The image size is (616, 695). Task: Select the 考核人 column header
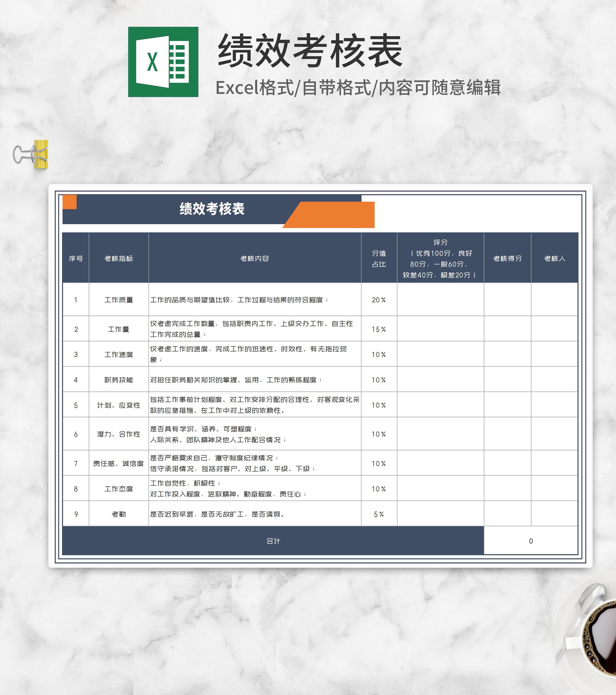click(x=554, y=258)
